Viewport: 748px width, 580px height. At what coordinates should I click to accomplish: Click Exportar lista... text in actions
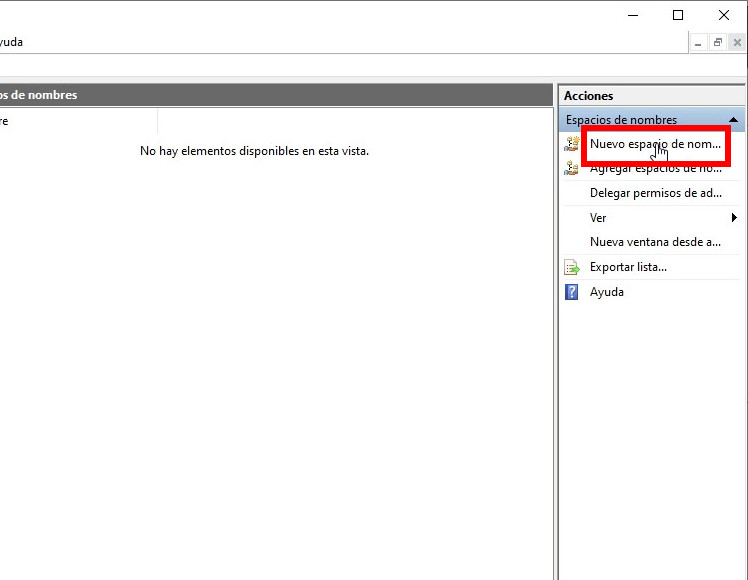tap(628, 267)
